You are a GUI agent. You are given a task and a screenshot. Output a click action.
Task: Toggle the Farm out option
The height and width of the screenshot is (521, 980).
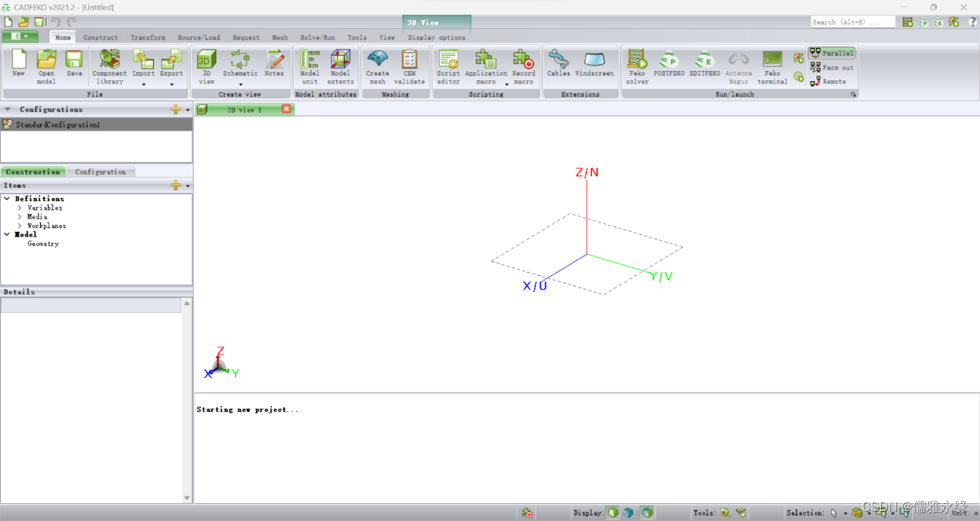(832, 67)
